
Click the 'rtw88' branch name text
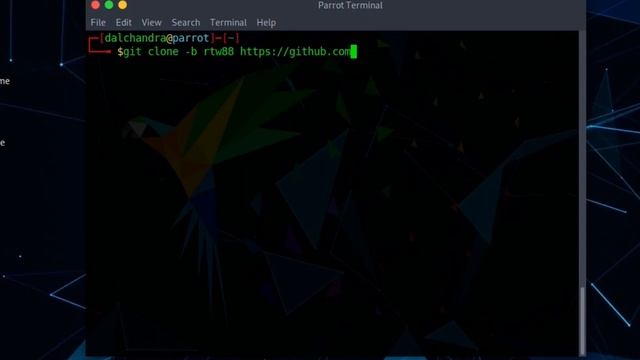[219, 52]
